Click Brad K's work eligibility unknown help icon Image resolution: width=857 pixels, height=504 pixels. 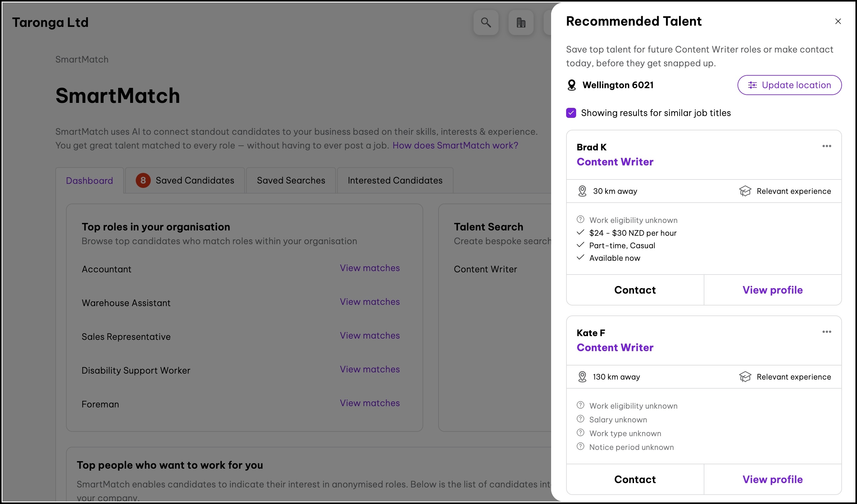(x=581, y=219)
